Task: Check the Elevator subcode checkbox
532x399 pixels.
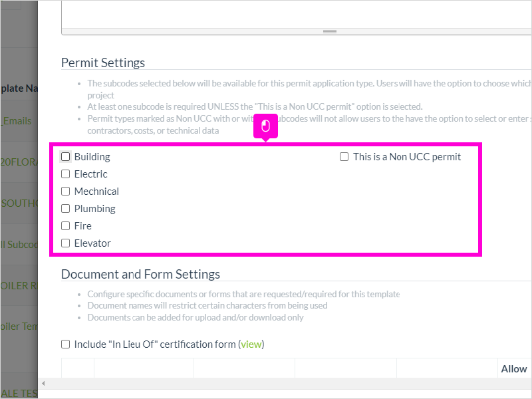Action: pyautogui.click(x=65, y=243)
